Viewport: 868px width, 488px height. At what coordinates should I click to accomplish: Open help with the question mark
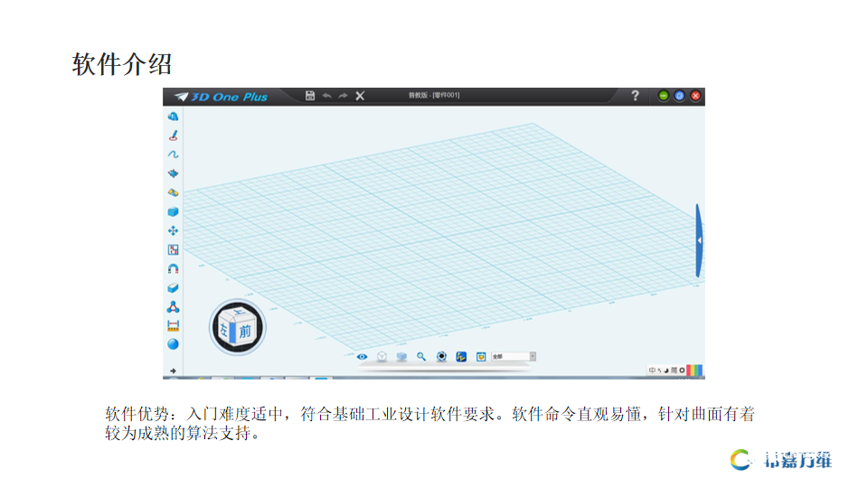[x=635, y=96]
